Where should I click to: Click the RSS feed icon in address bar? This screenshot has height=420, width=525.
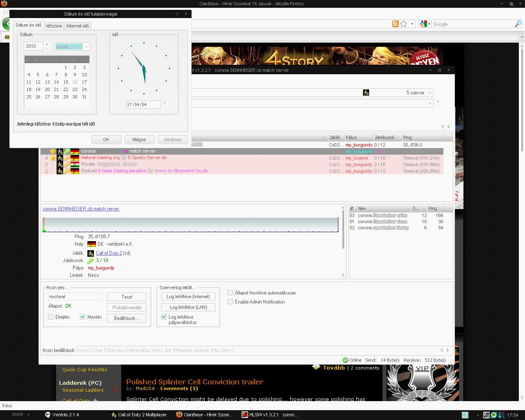[x=395, y=24]
